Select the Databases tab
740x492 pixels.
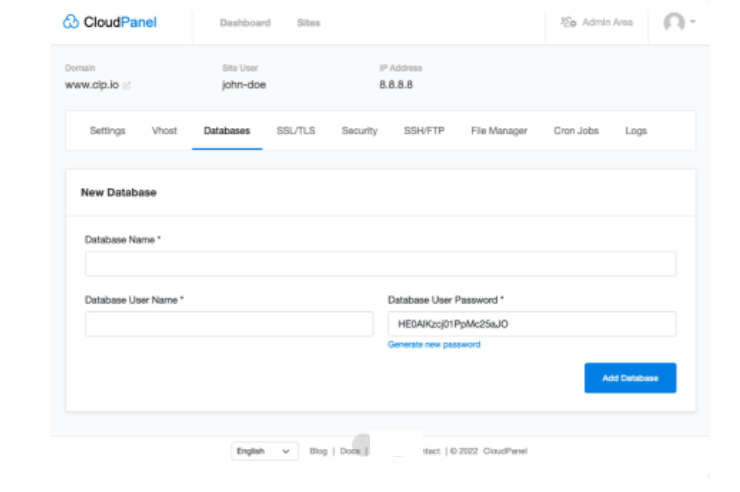click(227, 131)
